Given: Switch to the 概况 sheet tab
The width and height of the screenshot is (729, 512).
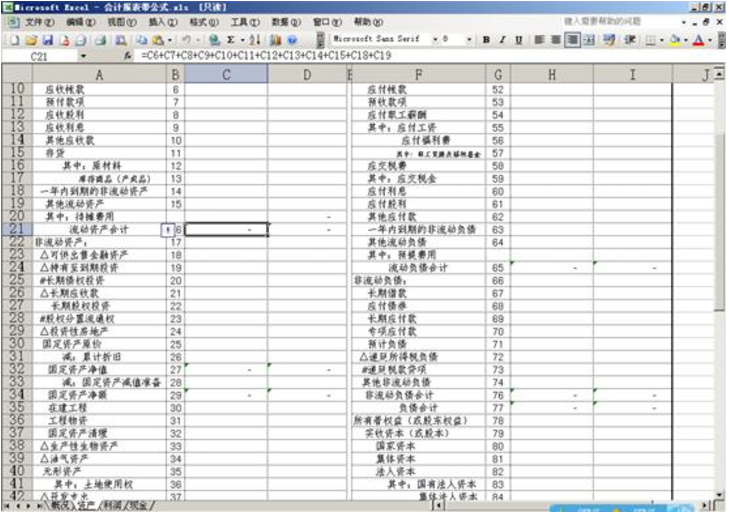Looking at the screenshot, I should pyautogui.click(x=59, y=505).
